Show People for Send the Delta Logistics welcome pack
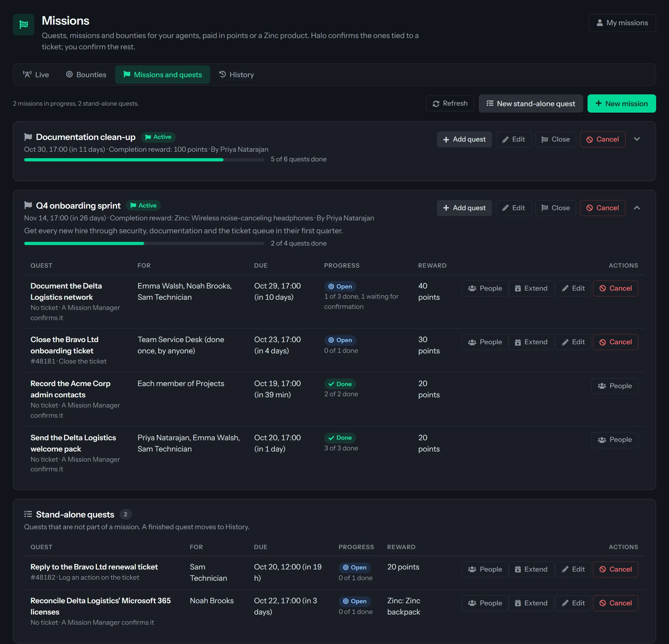Image resolution: width=669 pixels, height=644 pixels. (614, 440)
